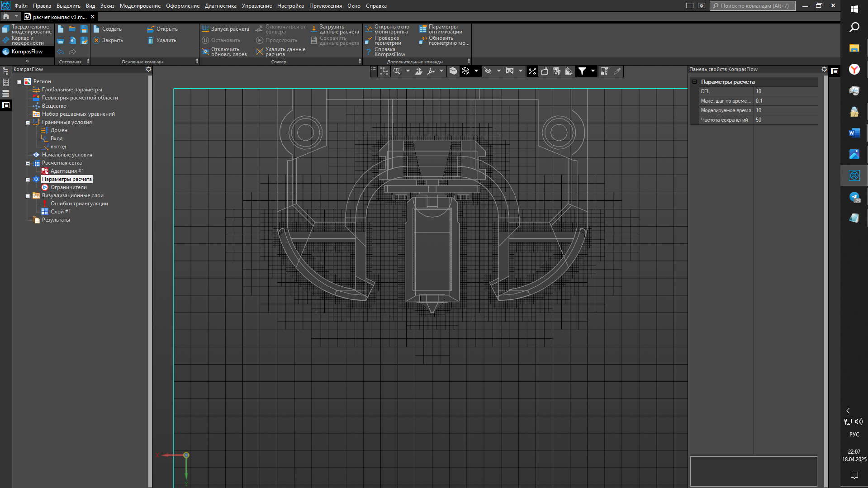This screenshot has height=488, width=868.
Task: Click the CFL value field
Action: click(x=785, y=91)
